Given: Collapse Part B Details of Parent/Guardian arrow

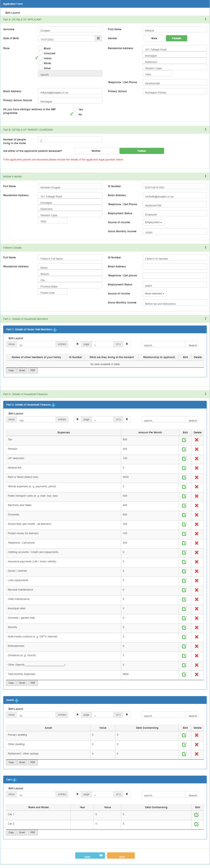Looking at the screenshot, I should pyautogui.click(x=205, y=129).
